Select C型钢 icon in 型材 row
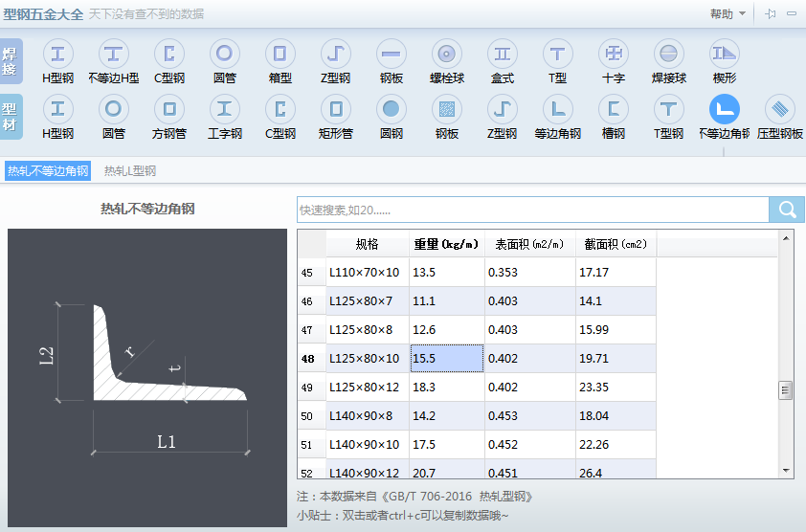The width and height of the screenshot is (806, 532). coord(280,109)
